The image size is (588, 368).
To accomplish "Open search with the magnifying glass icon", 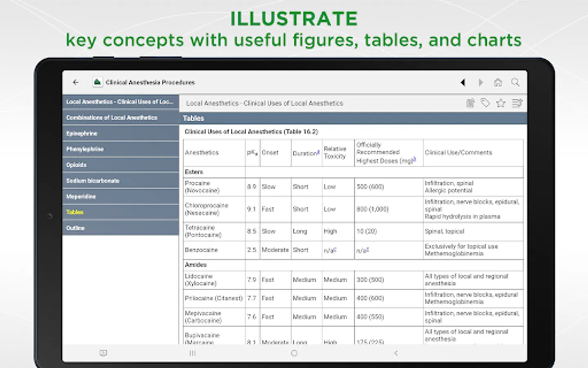I will (515, 83).
